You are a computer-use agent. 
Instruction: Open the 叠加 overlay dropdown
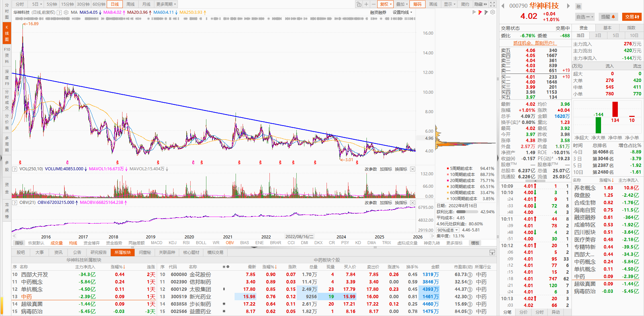coord(402,4)
